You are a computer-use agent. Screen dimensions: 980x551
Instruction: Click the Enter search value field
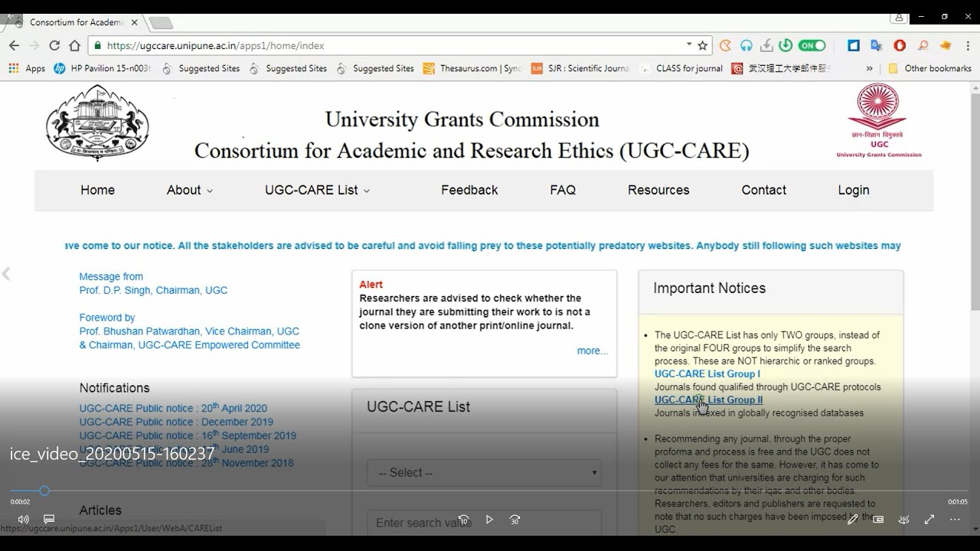click(x=484, y=523)
